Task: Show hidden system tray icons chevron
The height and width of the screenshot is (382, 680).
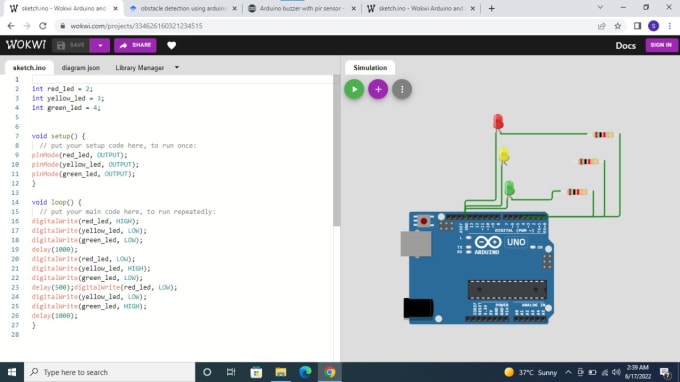Action: click(x=568, y=372)
